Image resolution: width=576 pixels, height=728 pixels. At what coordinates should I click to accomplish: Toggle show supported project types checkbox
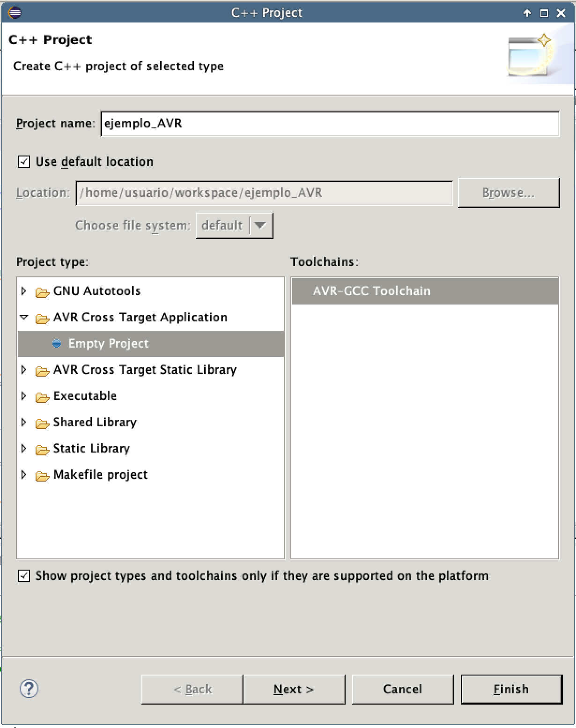[24, 576]
